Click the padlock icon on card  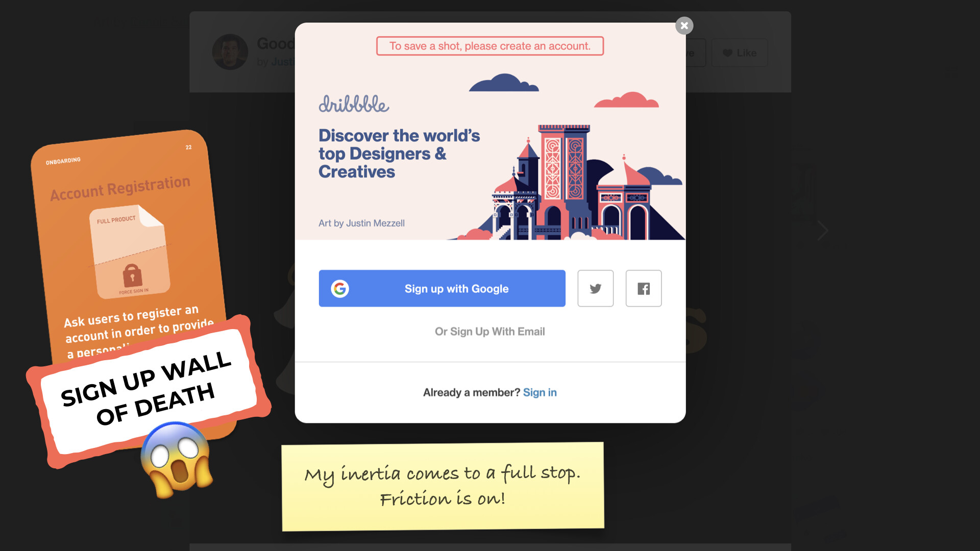coord(132,276)
